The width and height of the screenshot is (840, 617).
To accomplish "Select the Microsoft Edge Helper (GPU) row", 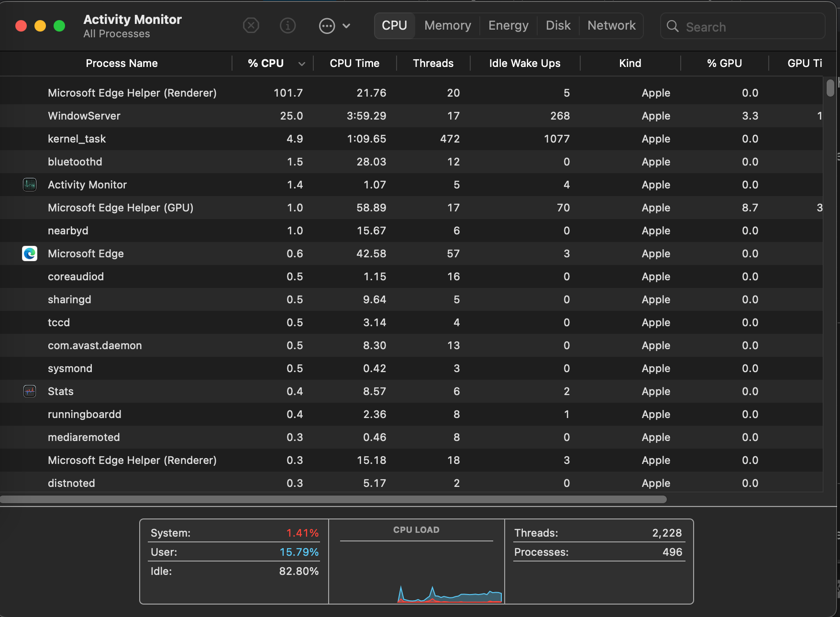I will 411,208.
